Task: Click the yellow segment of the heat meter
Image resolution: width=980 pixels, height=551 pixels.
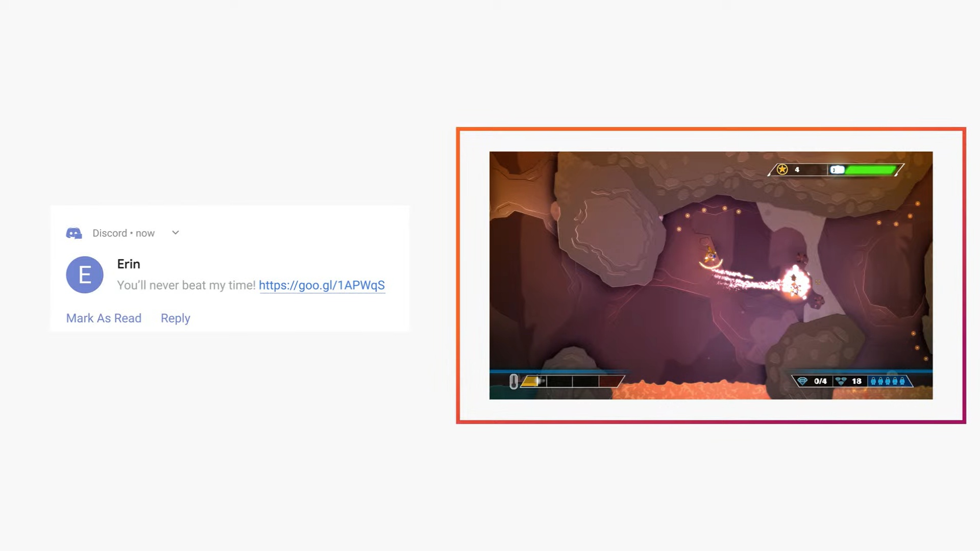Action: pos(531,381)
